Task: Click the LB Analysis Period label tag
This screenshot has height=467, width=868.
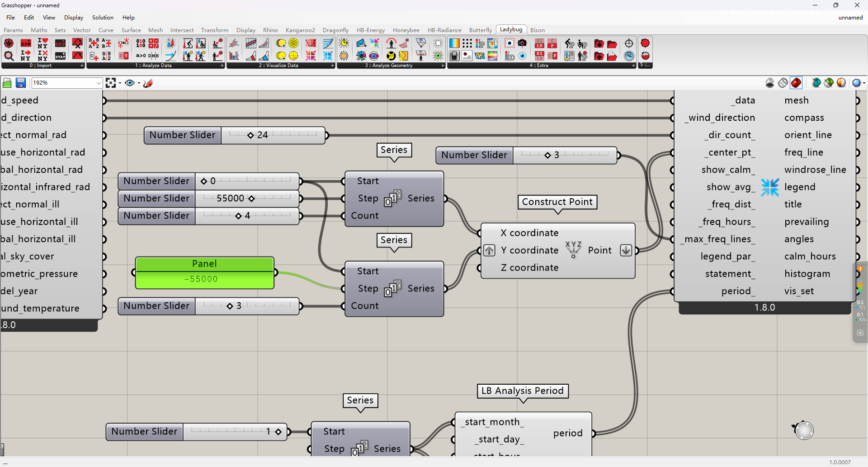Action: pos(523,391)
